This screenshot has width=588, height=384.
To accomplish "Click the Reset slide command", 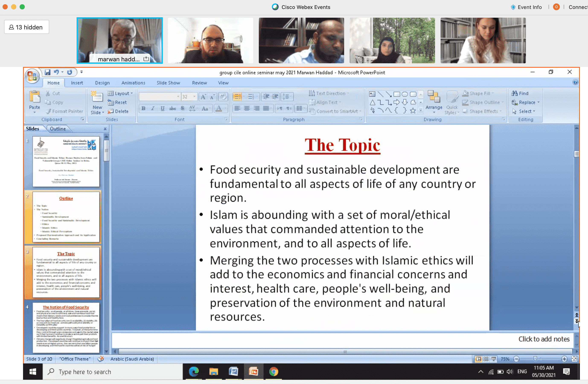I will [x=117, y=102].
